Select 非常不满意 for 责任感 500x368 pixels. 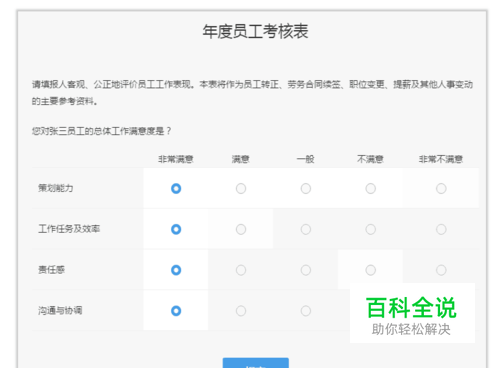(x=441, y=270)
